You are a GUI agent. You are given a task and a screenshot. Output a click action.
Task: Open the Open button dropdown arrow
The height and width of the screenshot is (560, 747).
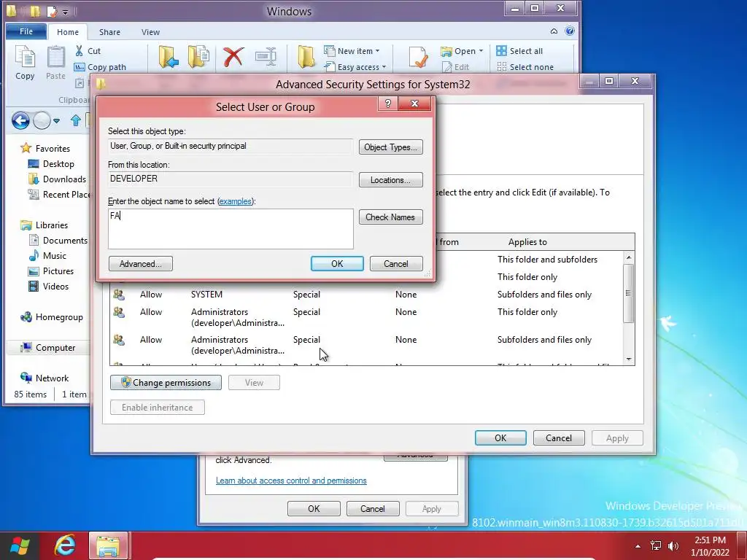(x=481, y=51)
